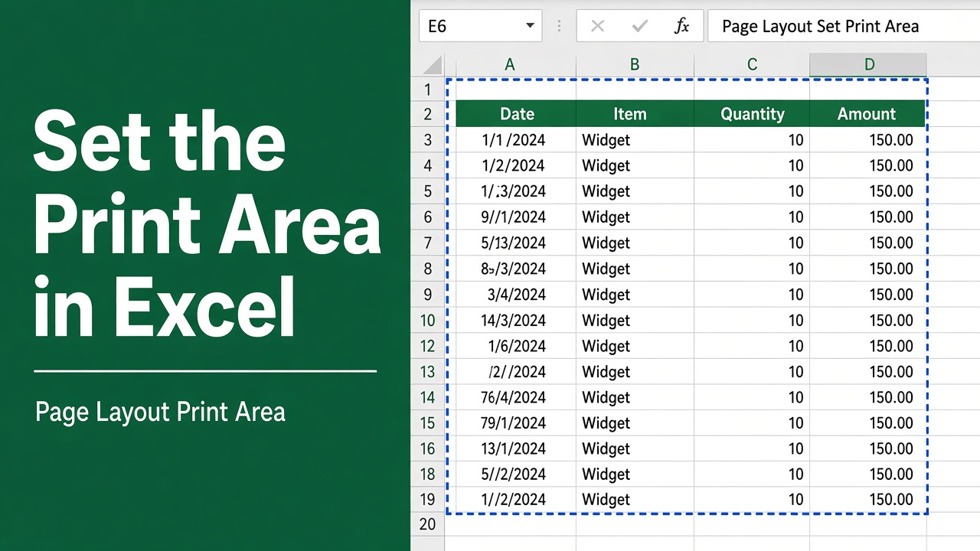Click the Enter checkmark formula button
Viewport: 980px width, 551px height.
tap(639, 26)
